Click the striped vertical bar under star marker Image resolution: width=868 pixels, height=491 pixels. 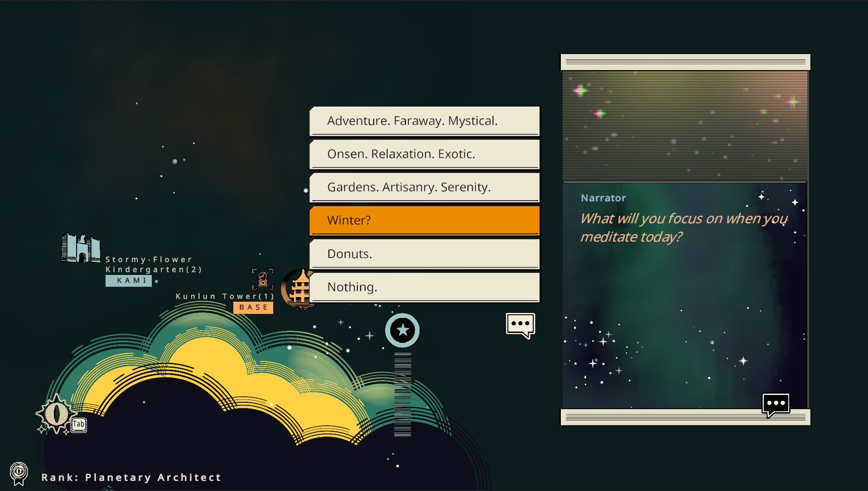click(x=402, y=395)
